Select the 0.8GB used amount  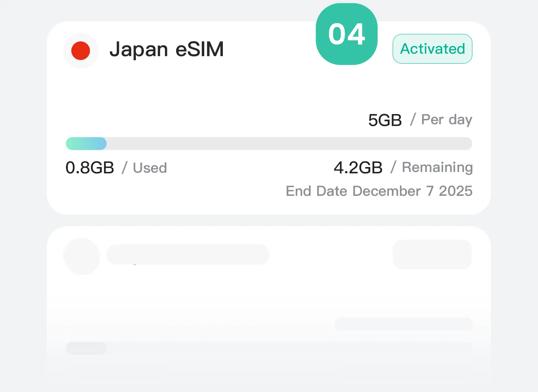click(90, 168)
